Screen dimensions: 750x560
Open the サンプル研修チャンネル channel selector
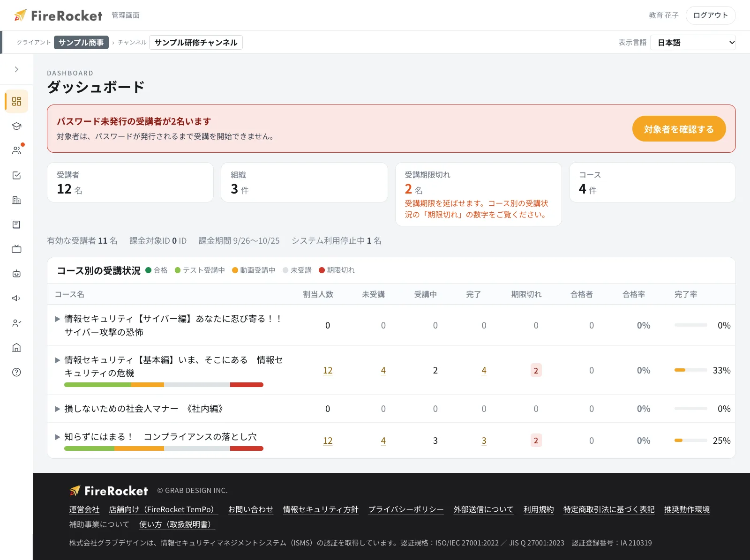point(196,43)
